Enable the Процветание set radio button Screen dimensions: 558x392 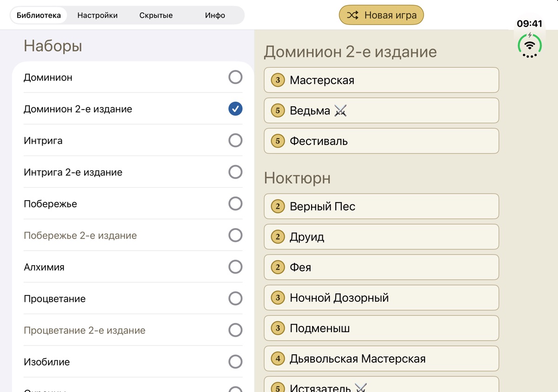coord(235,298)
